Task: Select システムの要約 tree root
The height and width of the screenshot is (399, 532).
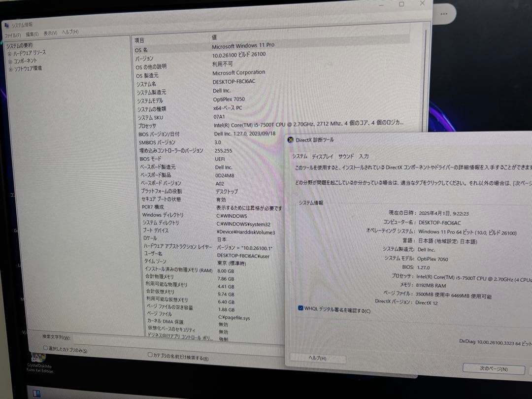Action: pyautogui.click(x=19, y=45)
